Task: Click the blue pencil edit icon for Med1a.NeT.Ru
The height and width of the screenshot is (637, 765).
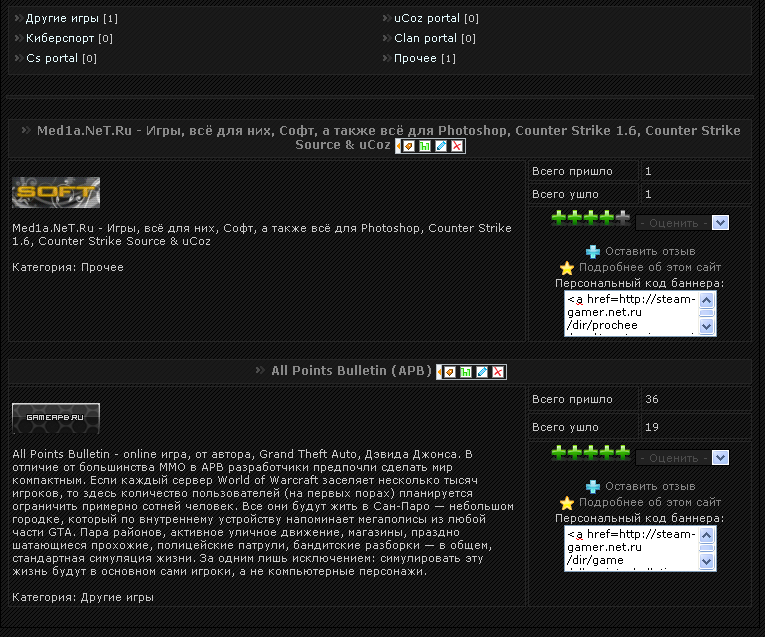Action: click(441, 146)
